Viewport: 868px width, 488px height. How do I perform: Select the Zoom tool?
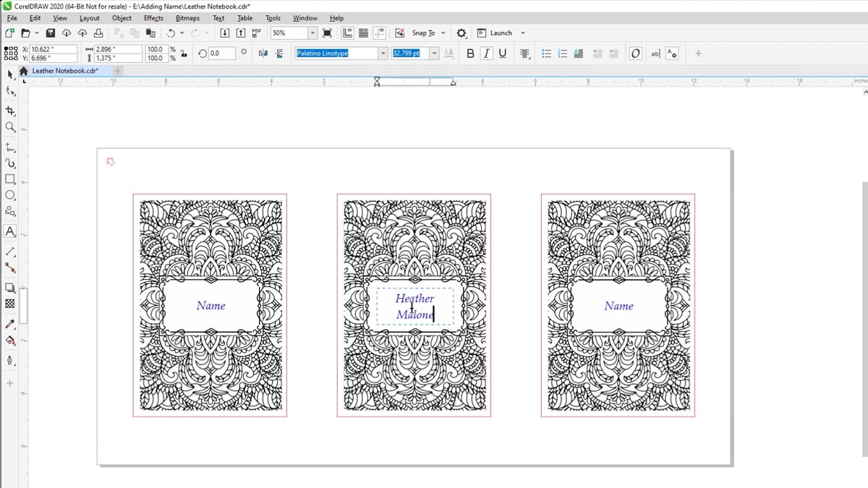click(10, 128)
